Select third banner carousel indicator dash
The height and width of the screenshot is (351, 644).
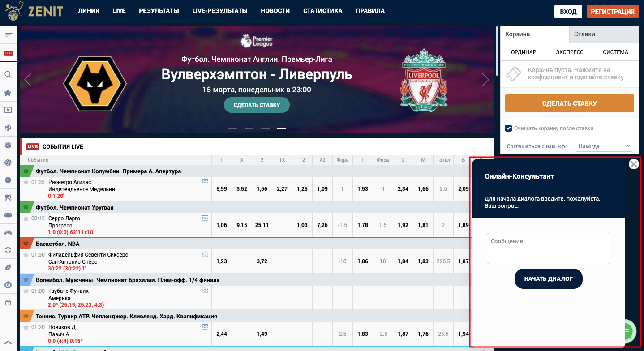coord(265,128)
